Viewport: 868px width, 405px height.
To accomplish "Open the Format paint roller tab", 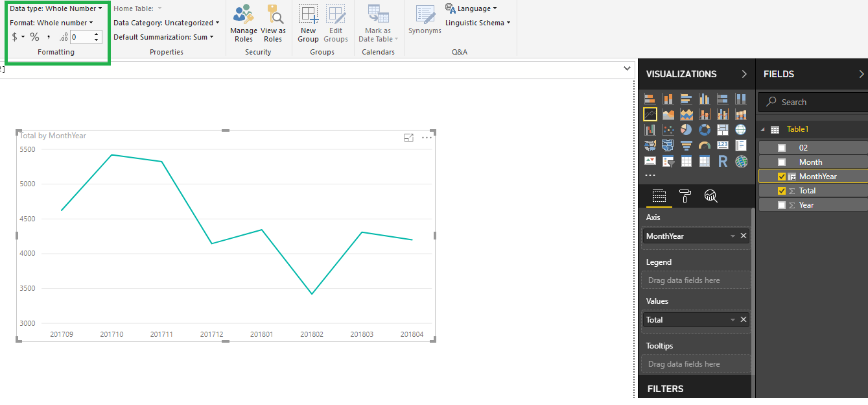I will 685,196.
